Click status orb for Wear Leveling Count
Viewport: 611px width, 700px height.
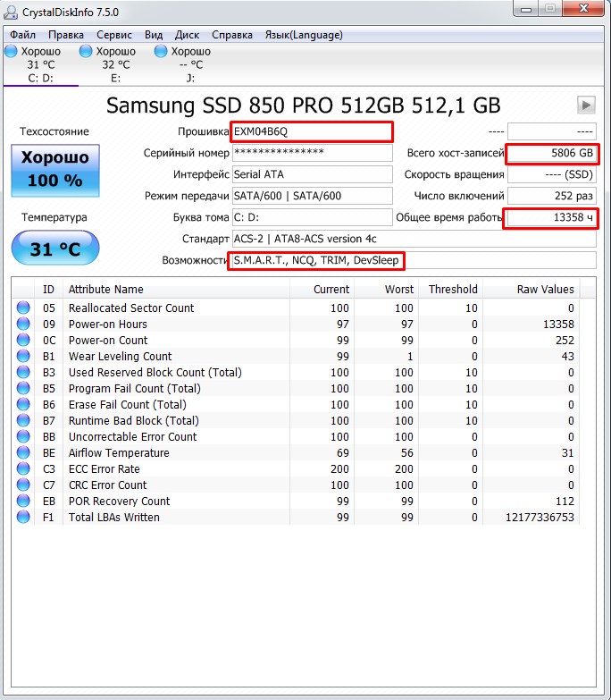23,356
